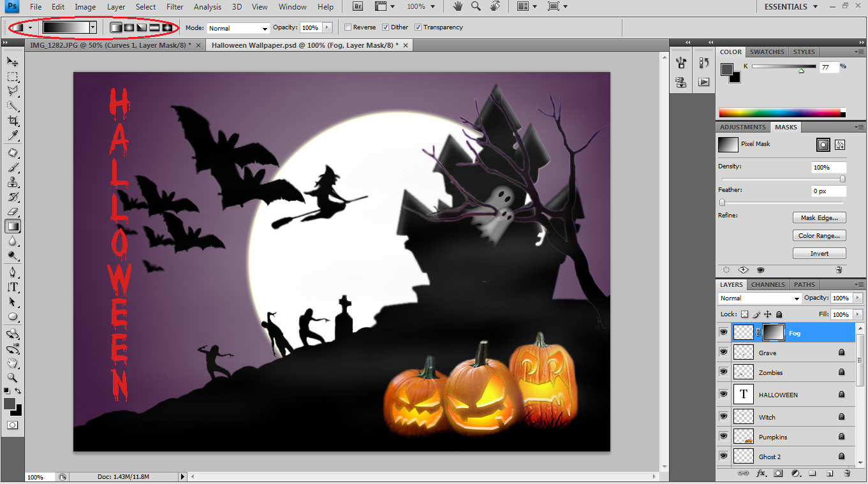Select the Horizontal Type tool
868x484 pixels.
(13, 287)
